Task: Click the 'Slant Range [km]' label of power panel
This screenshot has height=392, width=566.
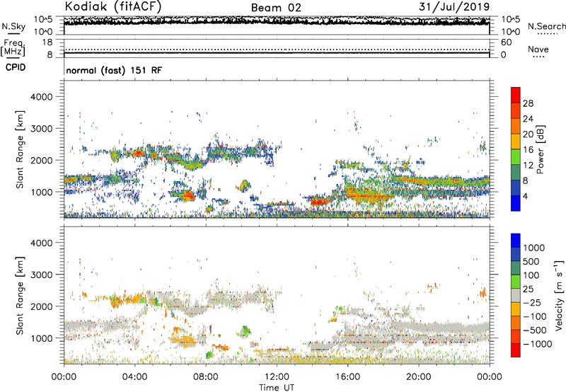Action: pos(20,149)
